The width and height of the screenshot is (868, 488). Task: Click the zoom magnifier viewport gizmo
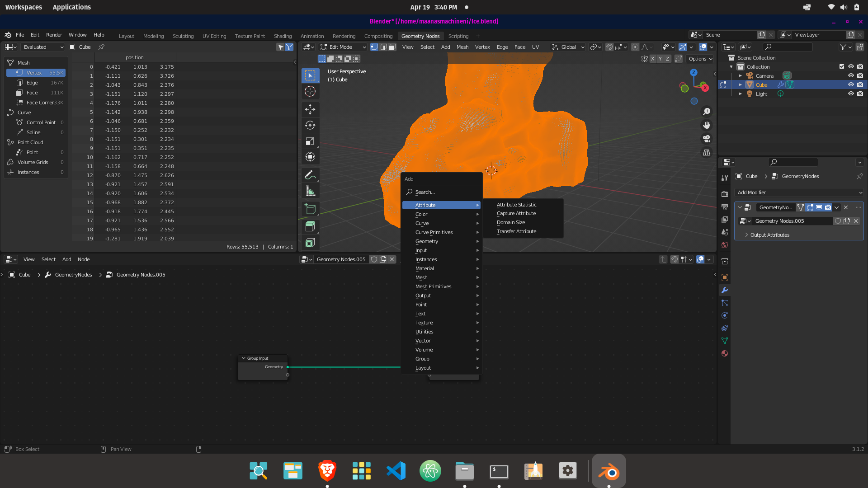(x=707, y=112)
